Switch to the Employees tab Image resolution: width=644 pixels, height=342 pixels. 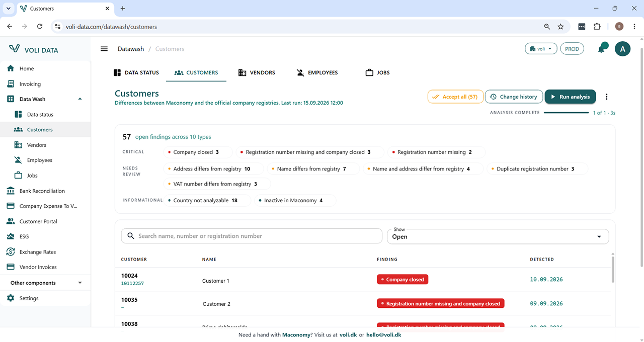[x=317, y=72]
